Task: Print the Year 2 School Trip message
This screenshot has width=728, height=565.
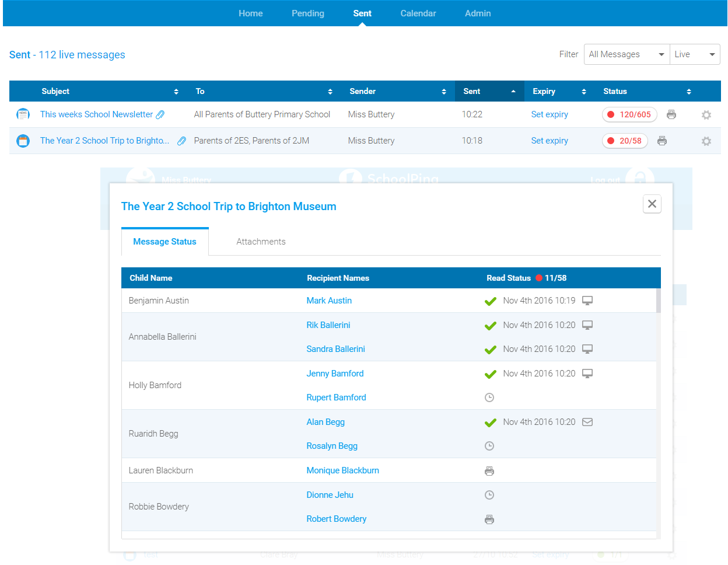Action: [662, 141]
